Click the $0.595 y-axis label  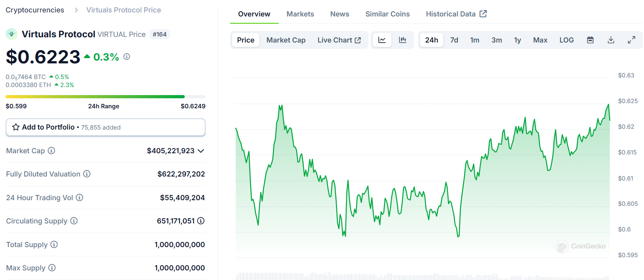click(x=628, y=255)
